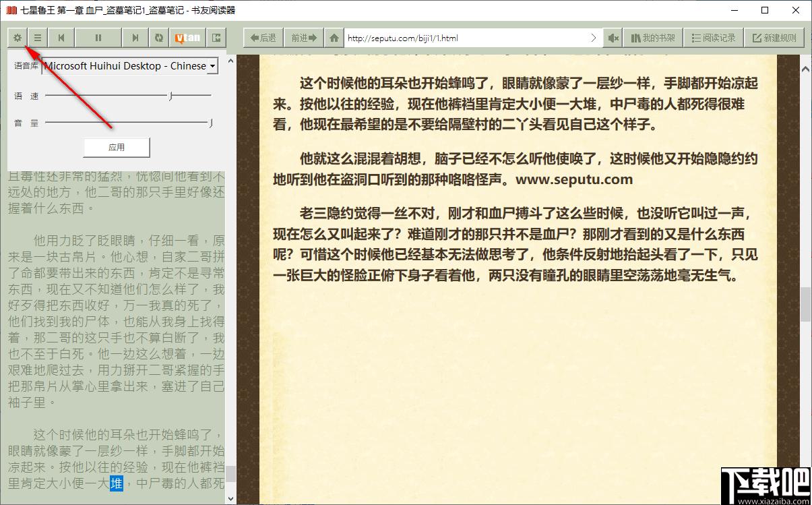Open the voice settings gear icon
Screen dimensions: 812x505
point(18,38)
